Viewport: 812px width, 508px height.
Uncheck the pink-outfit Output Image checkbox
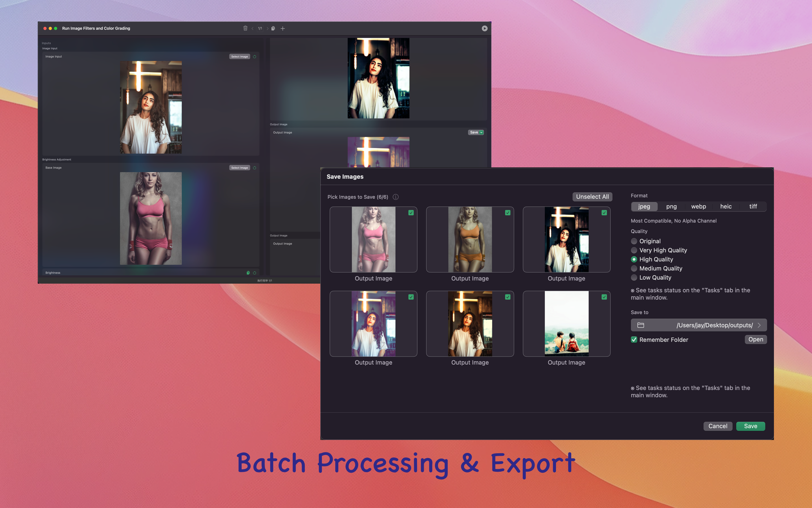click(411, 213)
